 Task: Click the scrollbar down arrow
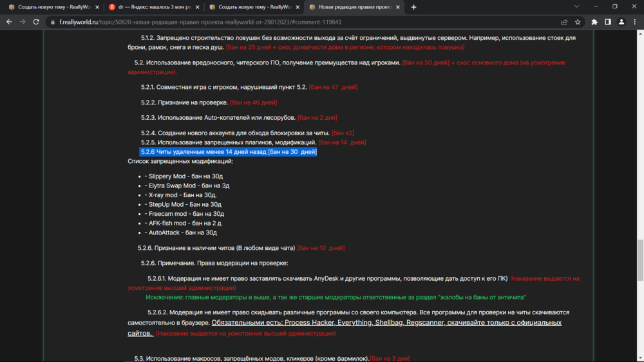click(x=640, y=358)
